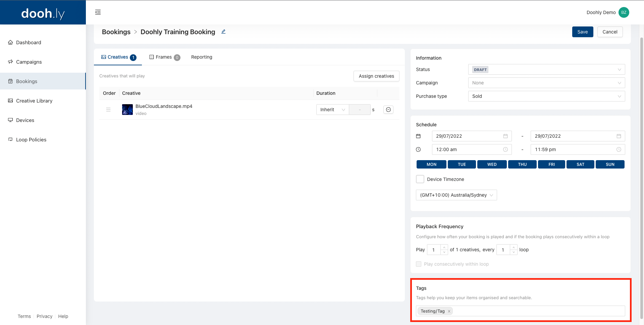Click the pencil icon to rename booking
Image resolution: width=644 pixels, height=325 pixels.
tap(223, 32)
